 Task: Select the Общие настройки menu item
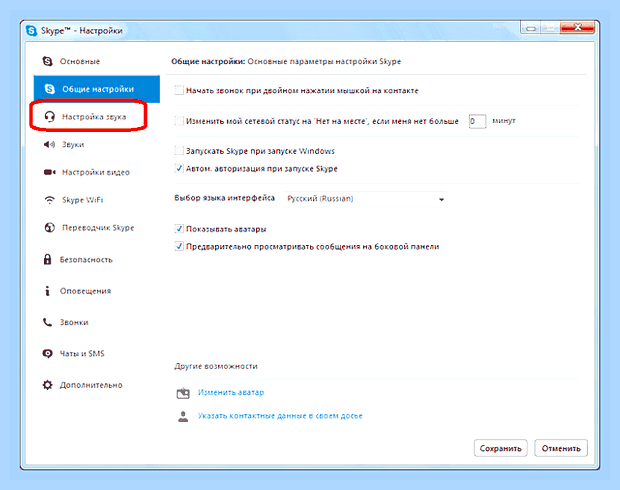(x=97, y=89)
